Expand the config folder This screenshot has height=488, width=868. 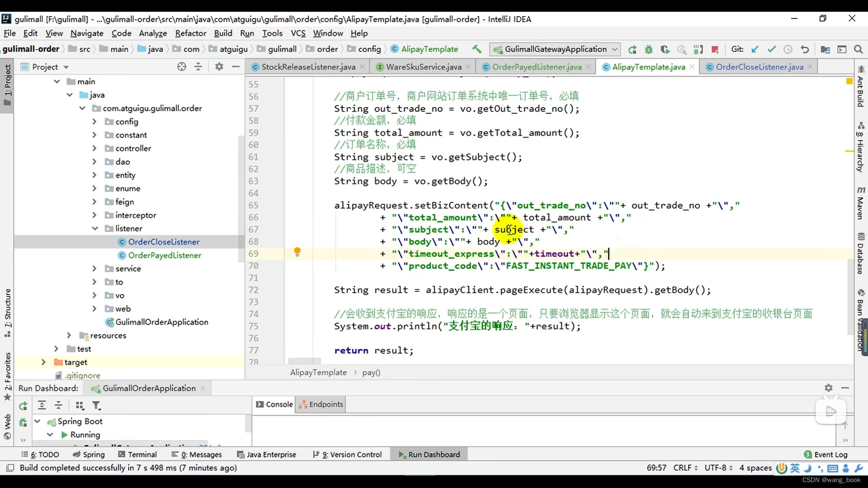point(94,122)
